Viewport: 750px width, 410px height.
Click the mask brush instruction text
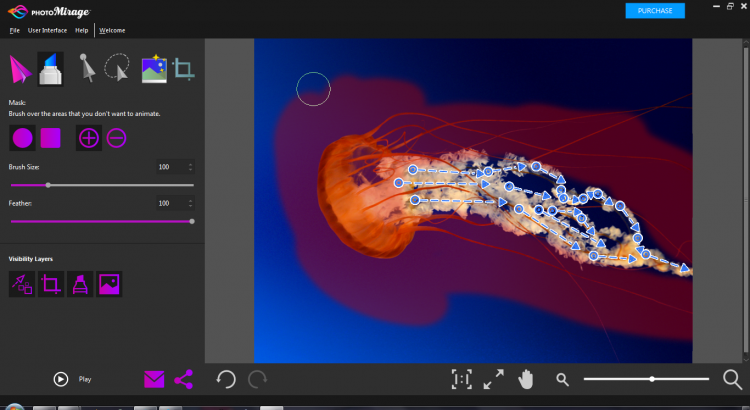[x=84, y=114]
